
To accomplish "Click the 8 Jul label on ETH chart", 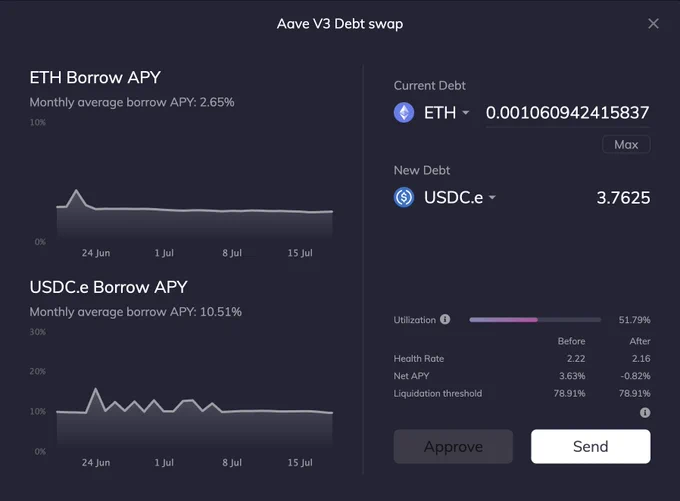I will pyautogui.click(x=232, y=253).
